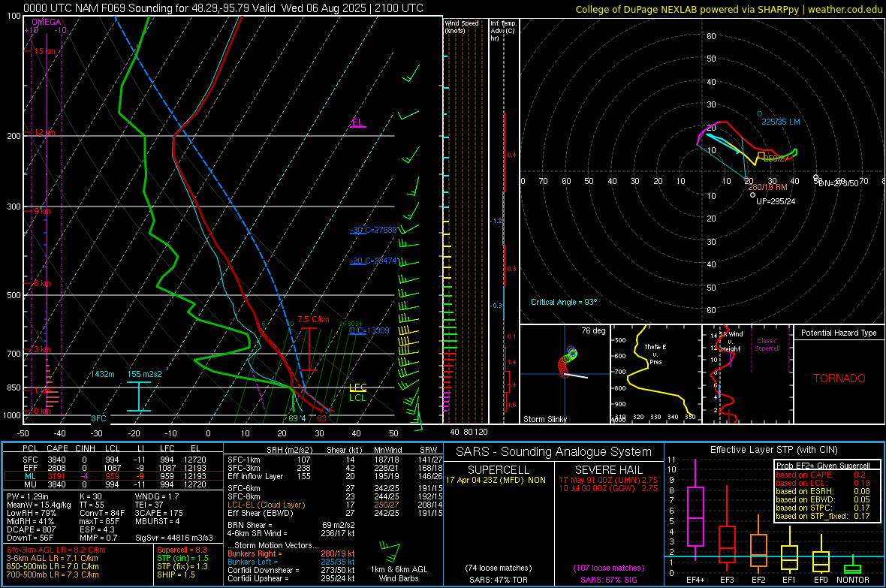
Task: Click the STP (cin) = 1.5 value
Action: [182, 558]
